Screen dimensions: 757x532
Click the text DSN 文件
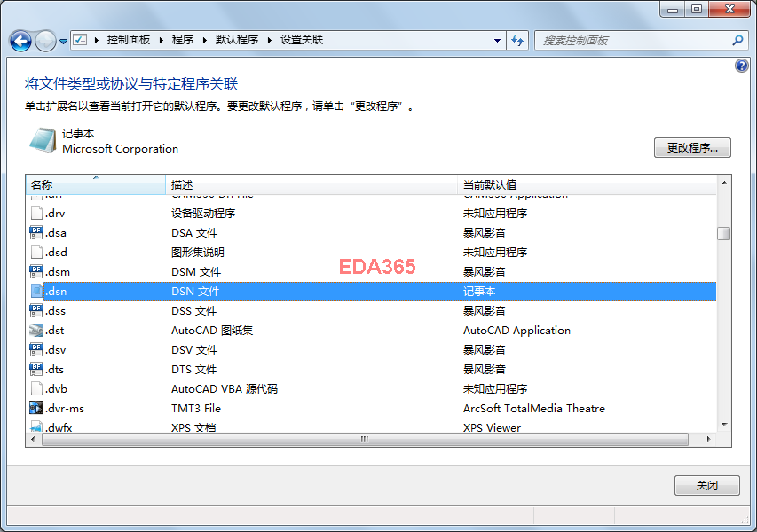pos(195,292)
